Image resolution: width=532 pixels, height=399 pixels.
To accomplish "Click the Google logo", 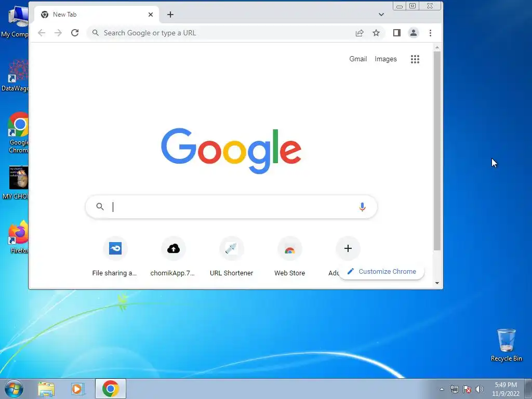I will point(231,151).
